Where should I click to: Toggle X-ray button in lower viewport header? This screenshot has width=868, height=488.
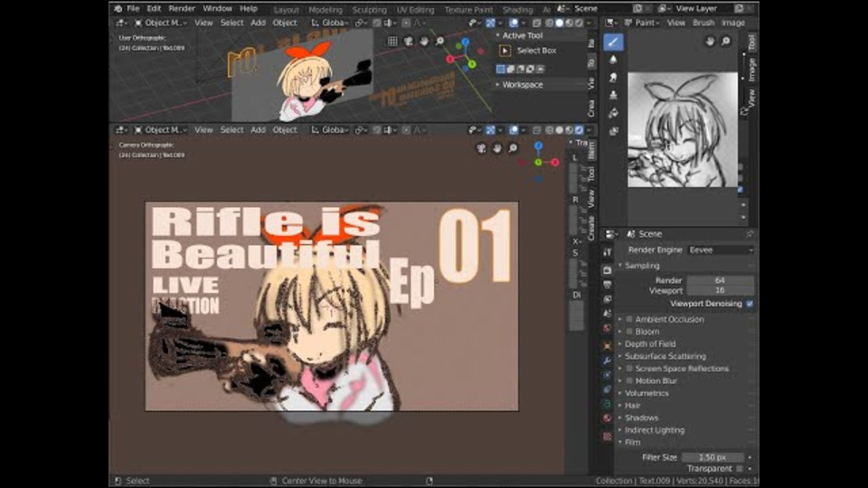click(x=536, y=130)
